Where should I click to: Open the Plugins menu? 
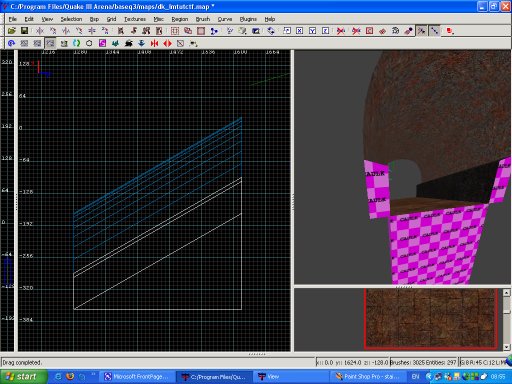click(x=248, y=19)
